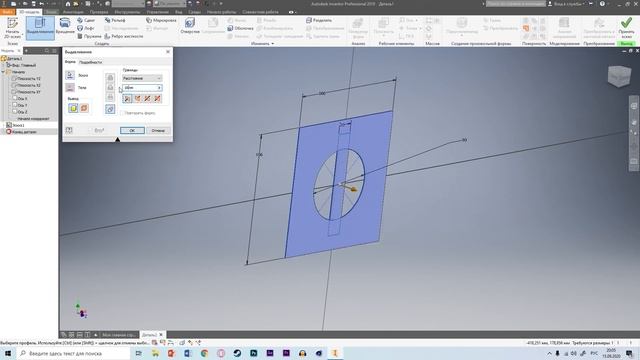
Task: Select Join operation in Extrude dialog
Action: tap(110, 78)
